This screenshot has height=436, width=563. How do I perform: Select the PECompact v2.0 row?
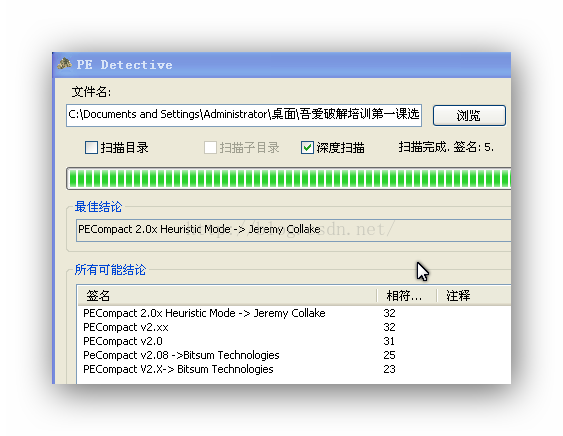(x=294, y=341)
